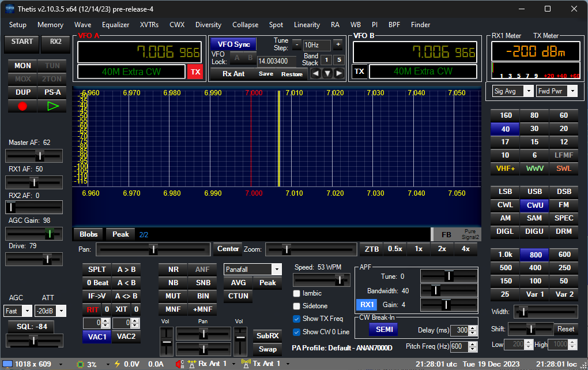Click the CPU usage chip icon
588x370 pixels.
80,364
